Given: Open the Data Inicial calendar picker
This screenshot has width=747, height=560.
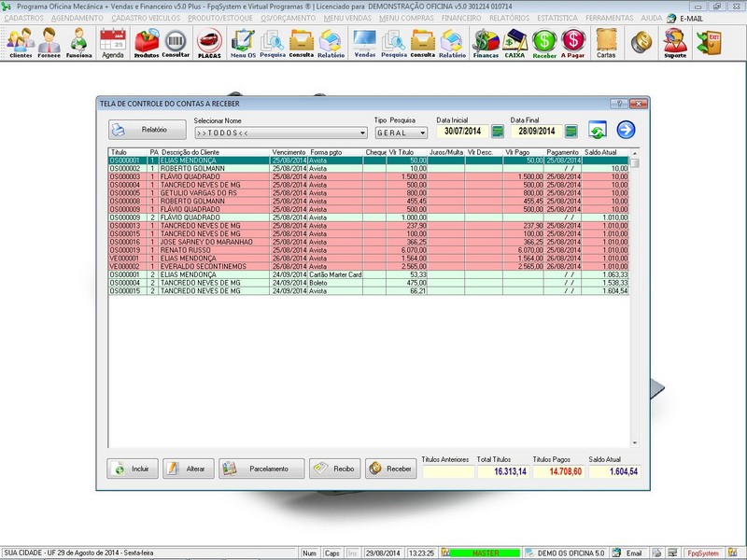Looking at the screenshot, I should coord(498,132).
